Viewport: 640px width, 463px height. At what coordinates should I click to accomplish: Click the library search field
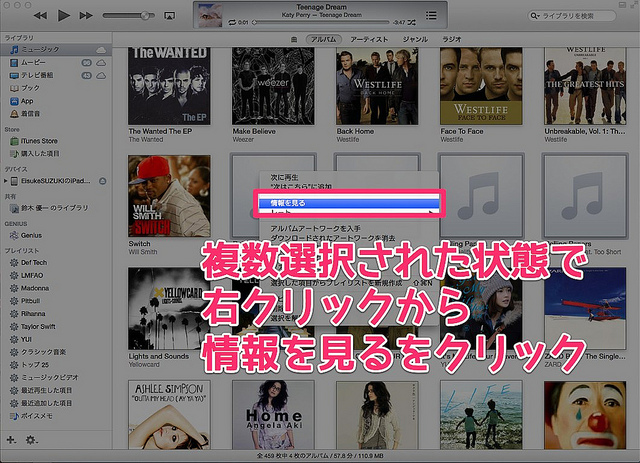click(x=572, y=16)
